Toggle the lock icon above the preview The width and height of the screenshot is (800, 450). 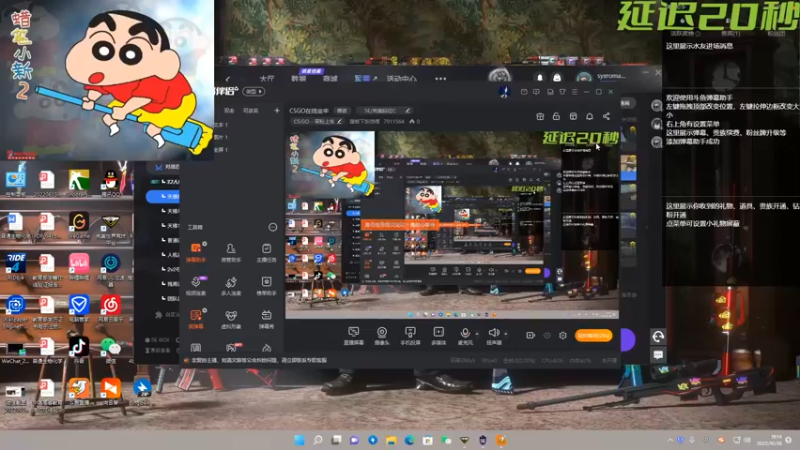coord(556,116)
